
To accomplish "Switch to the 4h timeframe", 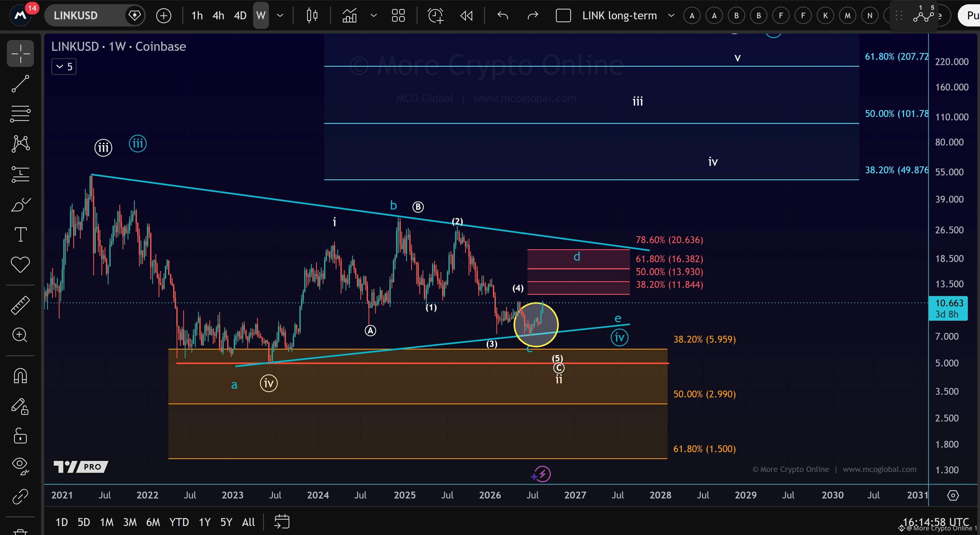I will 218,16.
